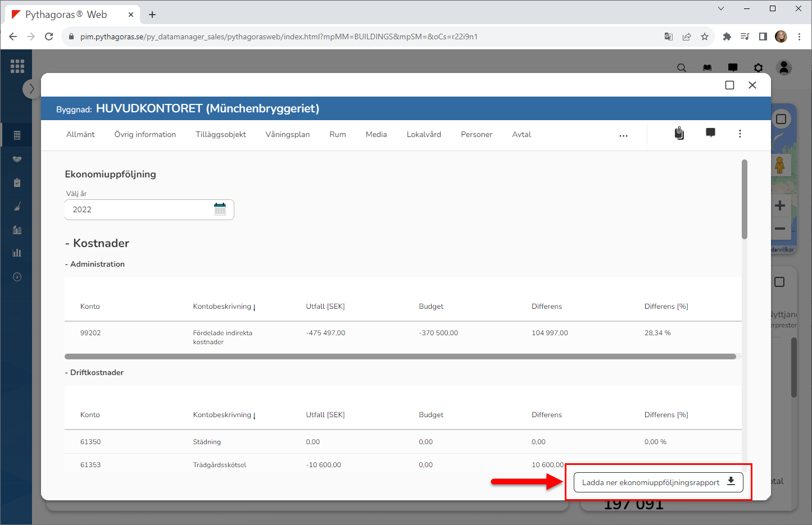Expand the left sidebar chevron
Viewport: 812px width, 525px height.
pyautogui.click(x=31, y=89)
